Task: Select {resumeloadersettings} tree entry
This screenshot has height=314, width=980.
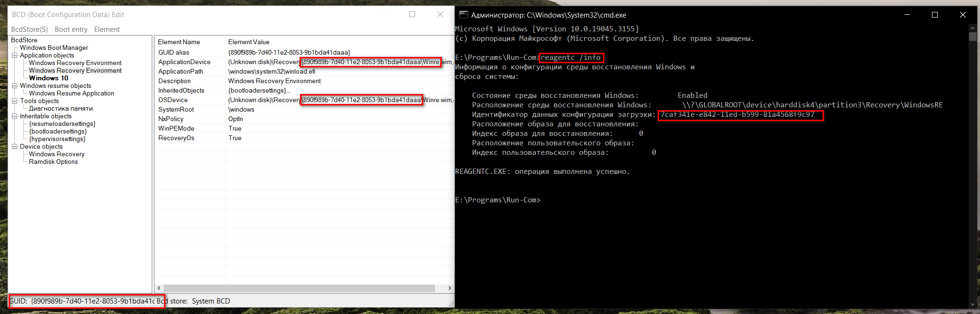Action: click(x=62, y=124)
